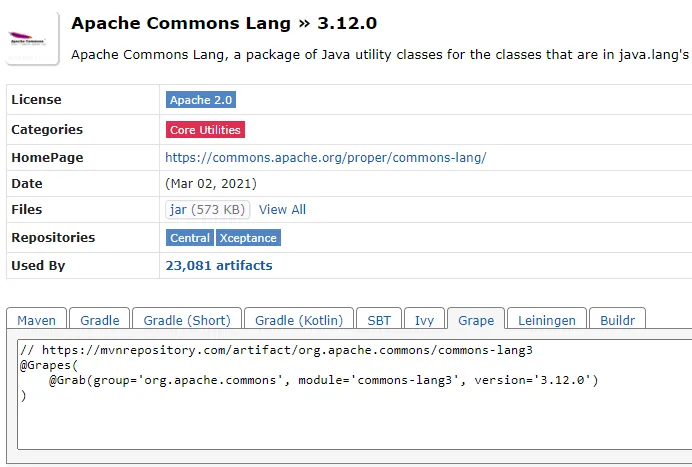Click the Apache 2.0 license badge
The width and height of the screenshot is (692, 467).
[x=201, y=100]
